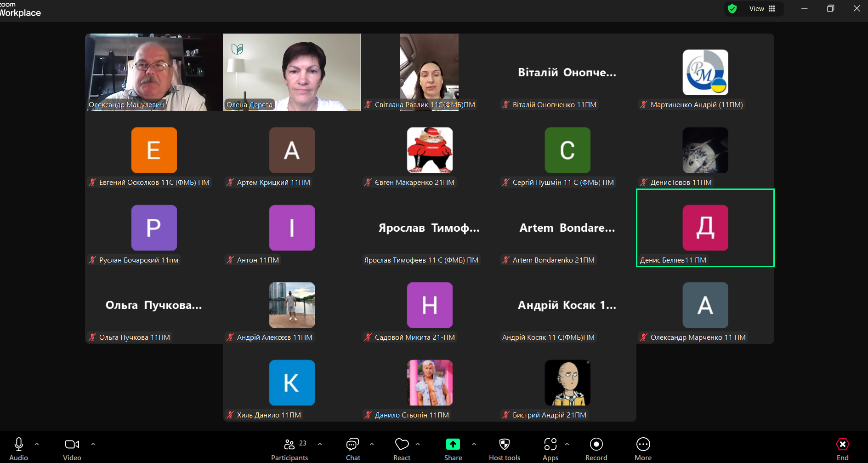Expand the arrow next to Participants
Screen dimensions: 868x463
(320, 444)
